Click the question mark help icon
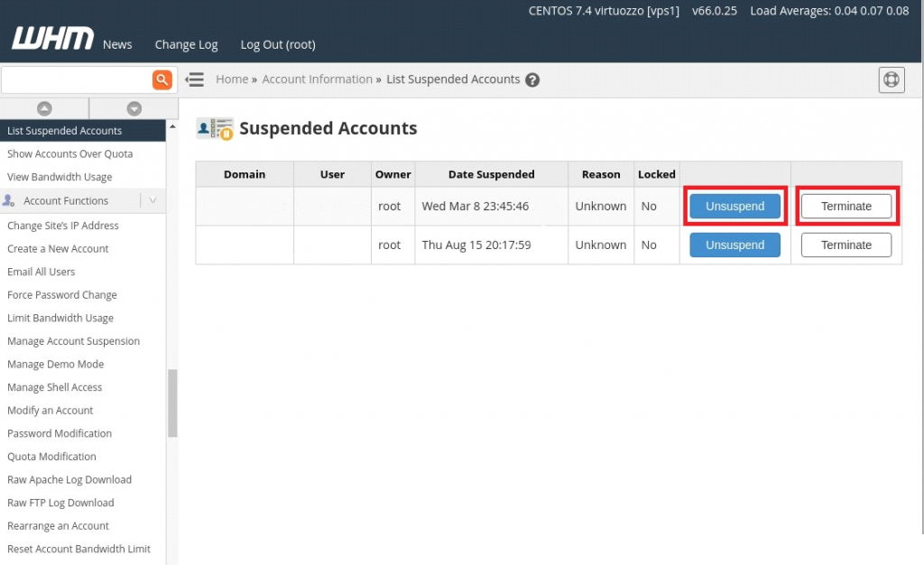 (532, 79)
